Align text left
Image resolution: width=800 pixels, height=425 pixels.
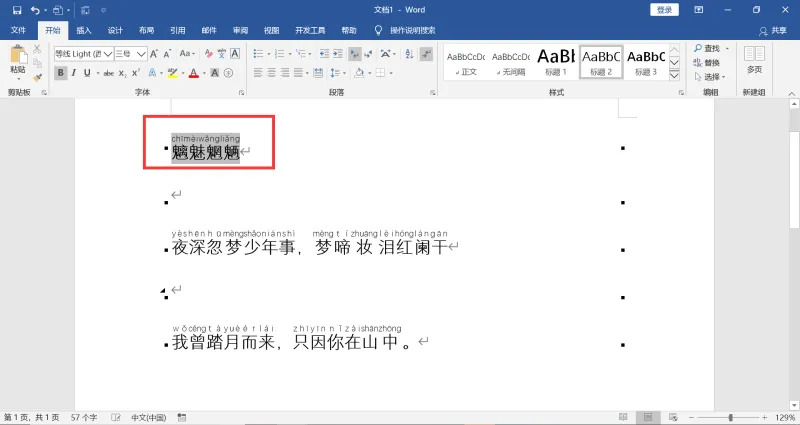(x=258, y=73)
